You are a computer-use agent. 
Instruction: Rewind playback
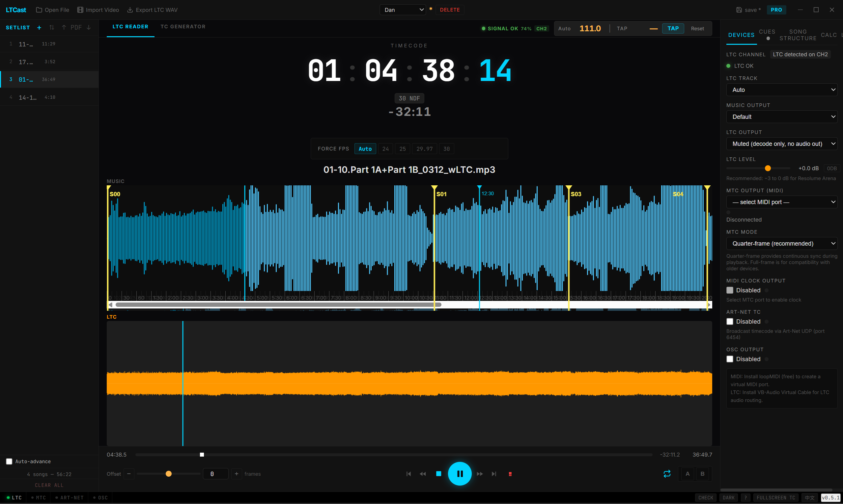pyautogui.click(x=423, y=474)
